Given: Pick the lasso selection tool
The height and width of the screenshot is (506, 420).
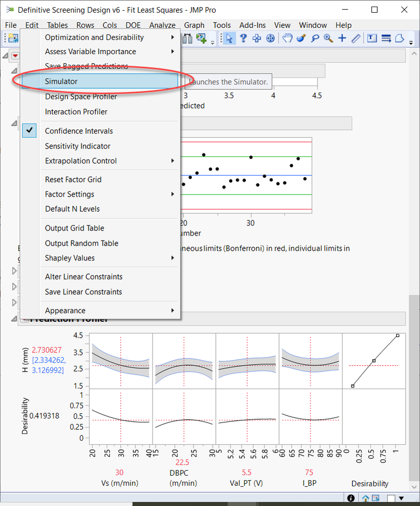Looking at the screenshot, I should (x=315, y=38).
